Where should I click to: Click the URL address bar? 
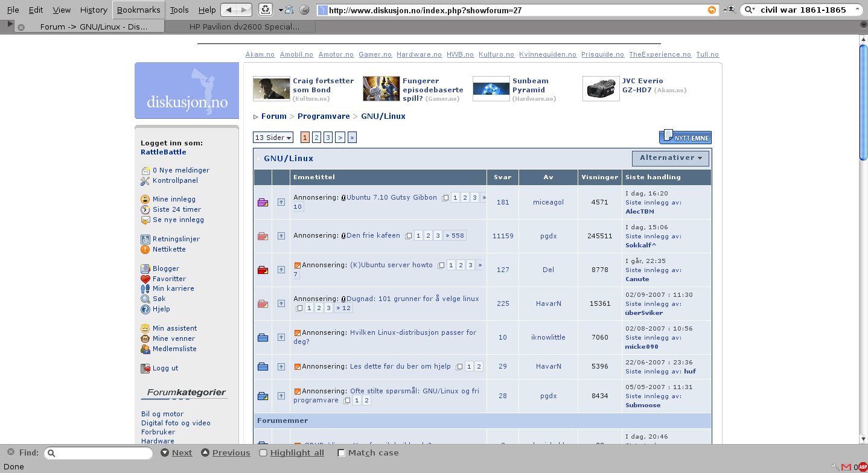(x=518, y=10)
